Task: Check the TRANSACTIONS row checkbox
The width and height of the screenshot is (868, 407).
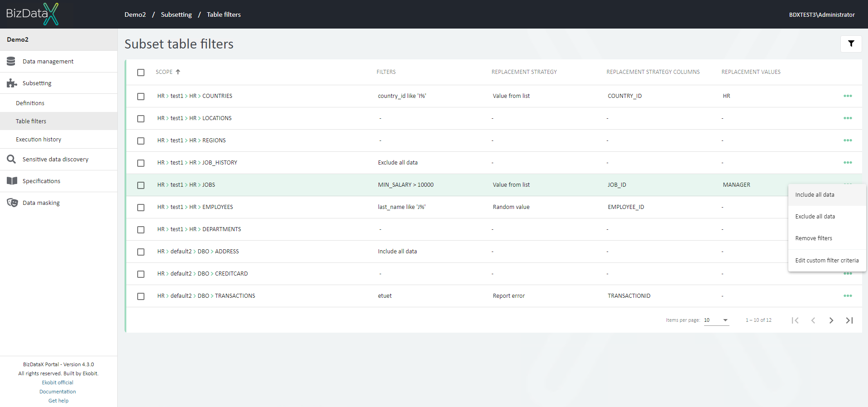Action: 141,296
